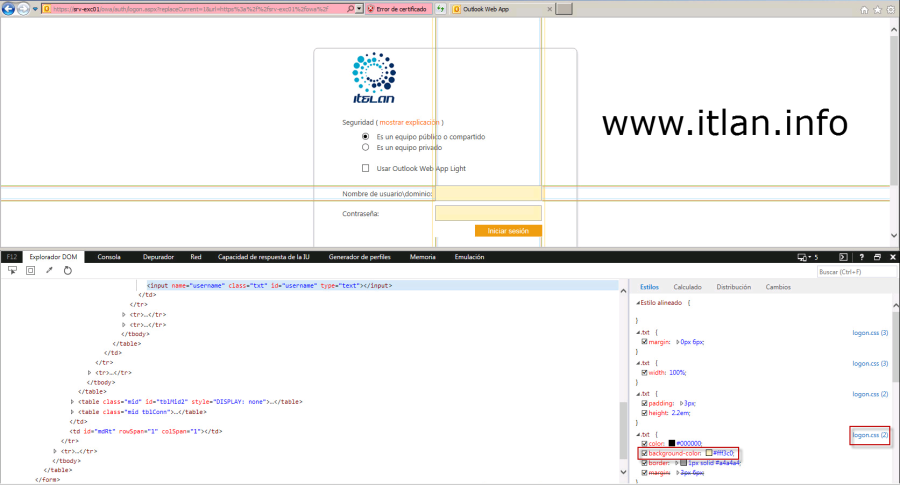This screenshot has width=900, height=485.
Task: Click the 'Buscar (Ctrl+F)' search field
Action: [x=852, y=271]
